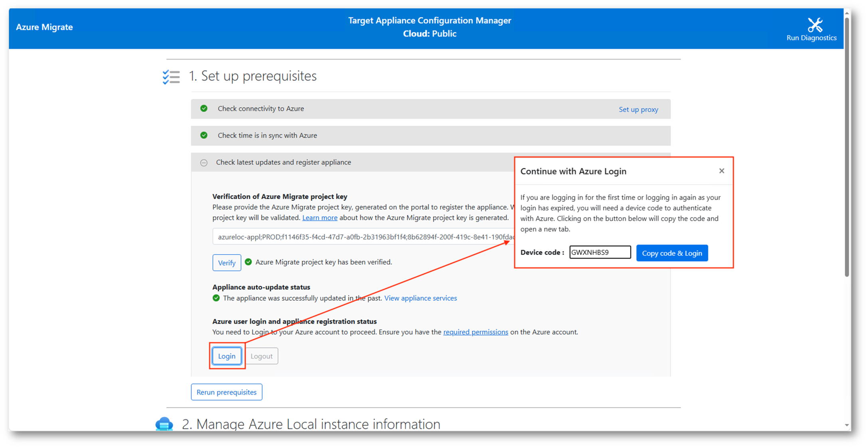Click green check beside time sync row
The image size is (868, 448).
204,135
